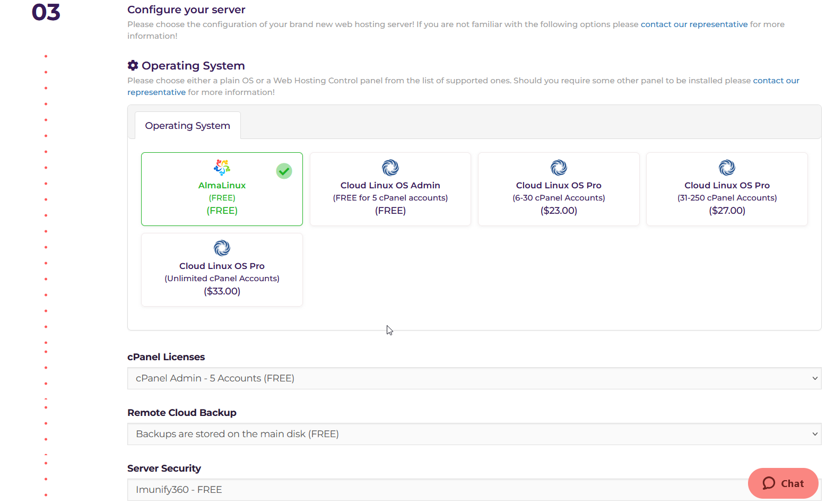Select the AlmaLinux operating system card
The width and height of the screenshot is (826, 504).
(222, 189)
